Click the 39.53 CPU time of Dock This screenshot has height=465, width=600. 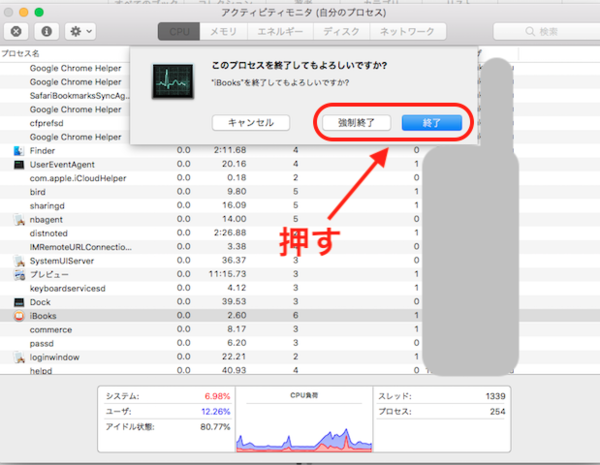coord(234,302)
